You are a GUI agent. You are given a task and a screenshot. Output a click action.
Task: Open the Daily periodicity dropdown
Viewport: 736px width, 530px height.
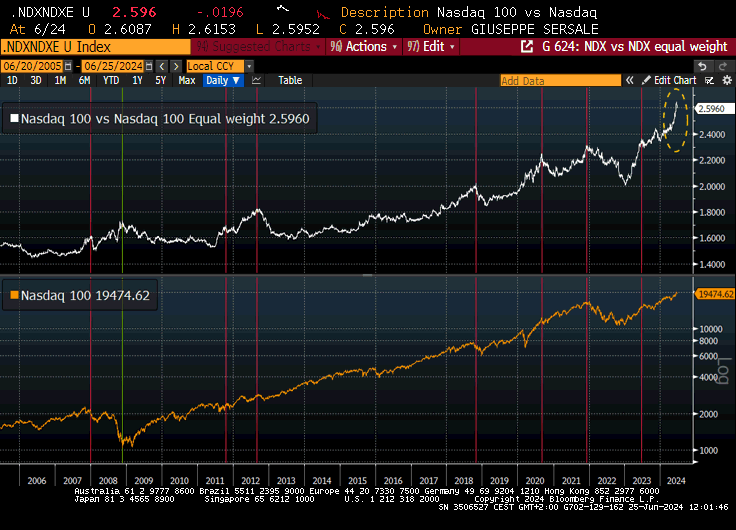coord(223,80)
